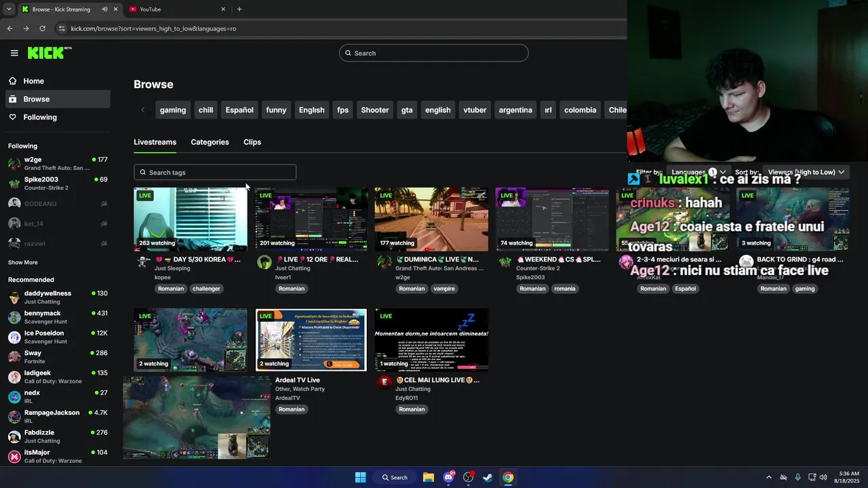The height and width of the screenshot is (488, 868).
Task: Open a new browser tab with plus
Action: (239, 9)
